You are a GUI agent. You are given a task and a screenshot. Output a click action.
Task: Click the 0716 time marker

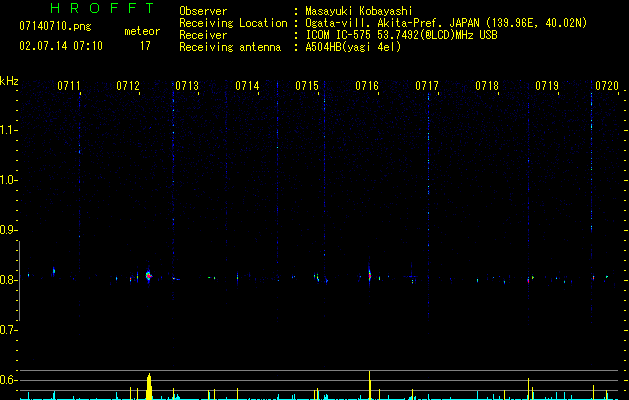367,86
